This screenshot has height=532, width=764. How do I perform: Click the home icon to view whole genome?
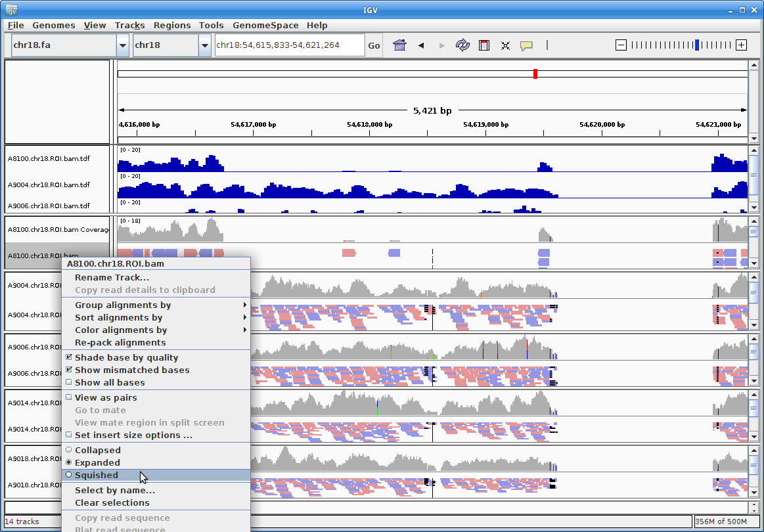(399, 45)
